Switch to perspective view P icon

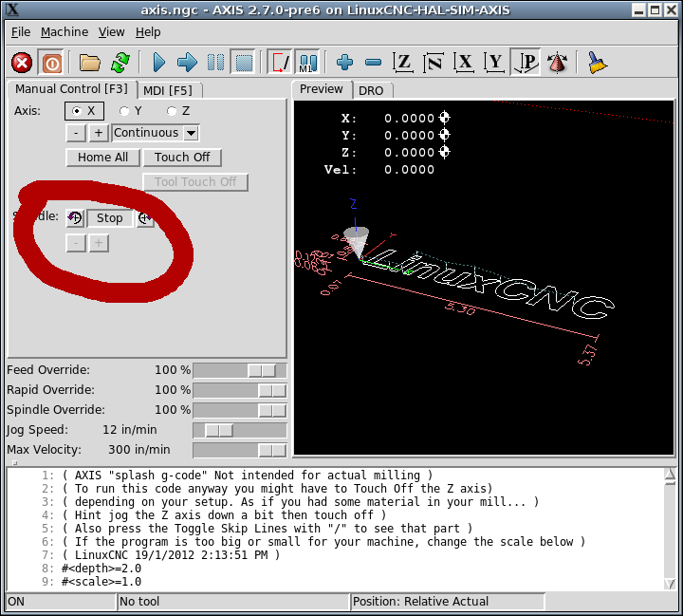(526, 63)
